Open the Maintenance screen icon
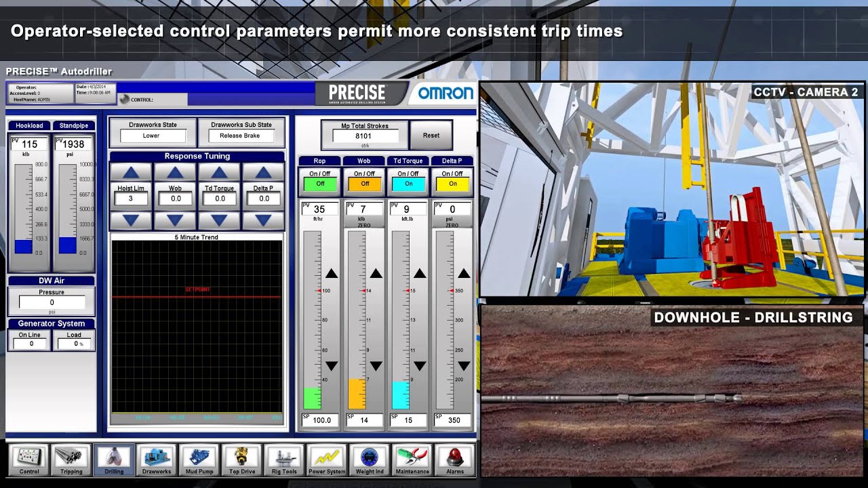The width and height of the screenshot is (868, 488). coord(412,460)
